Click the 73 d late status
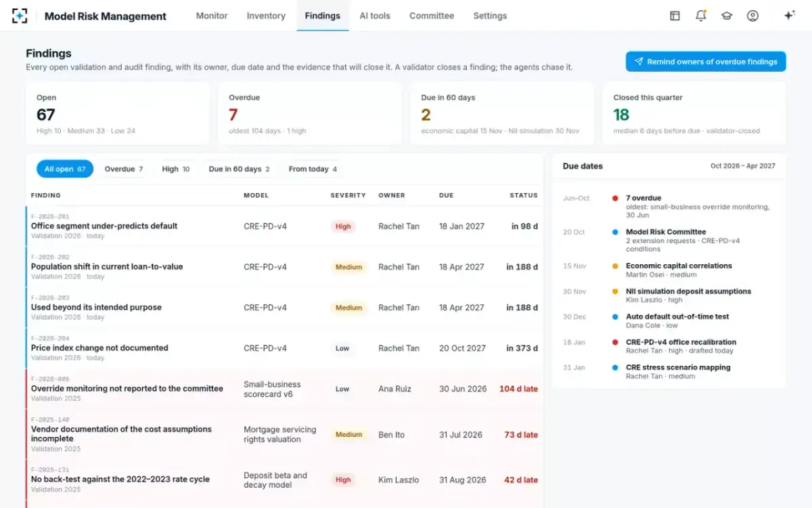This screenshot has height=508, width=812. pyautogui.click(x=521, y=434)
